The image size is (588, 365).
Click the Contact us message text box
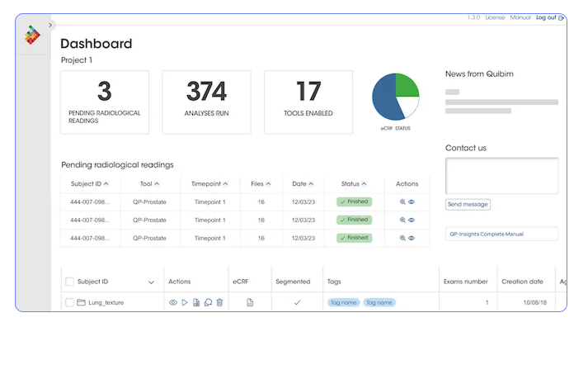click(501, 176)
